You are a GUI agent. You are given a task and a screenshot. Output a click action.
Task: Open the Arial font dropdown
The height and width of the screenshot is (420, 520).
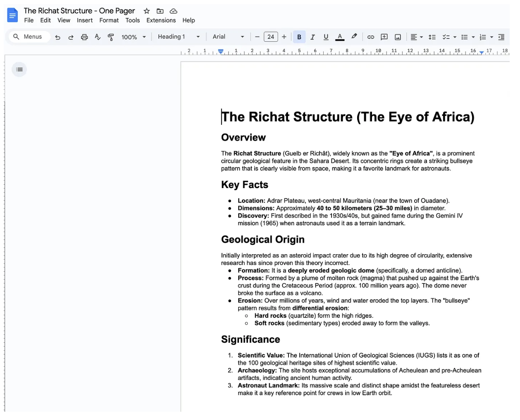(x=228, y=37)
